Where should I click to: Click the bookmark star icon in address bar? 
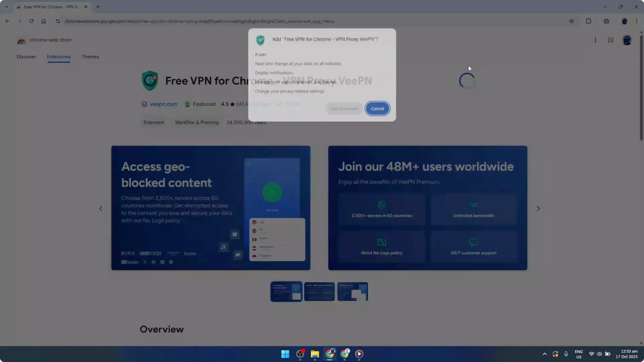572,21
